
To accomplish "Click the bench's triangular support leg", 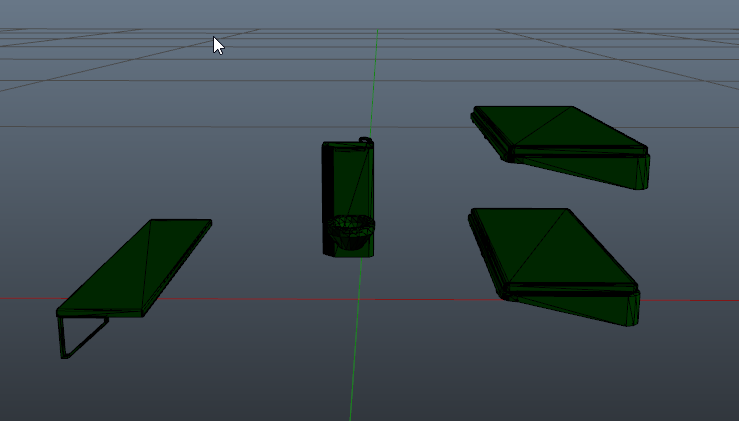I will coord(82,337).
